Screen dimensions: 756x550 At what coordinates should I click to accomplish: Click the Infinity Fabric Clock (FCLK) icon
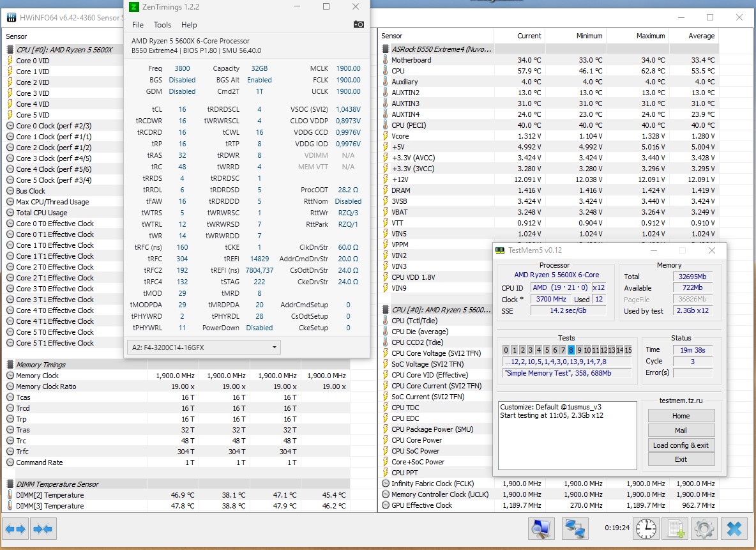(385, 484)
